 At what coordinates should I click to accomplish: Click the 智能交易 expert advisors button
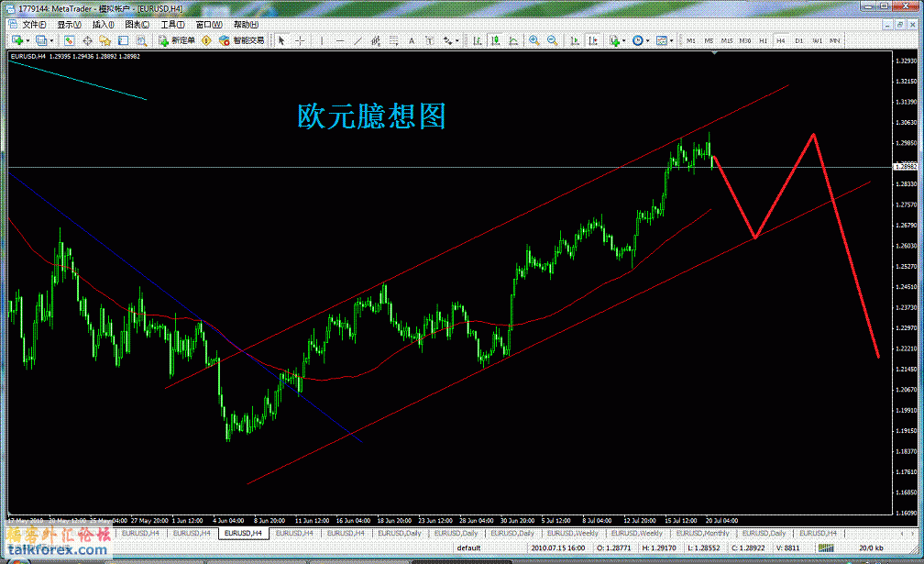click(x=242, y=40)
